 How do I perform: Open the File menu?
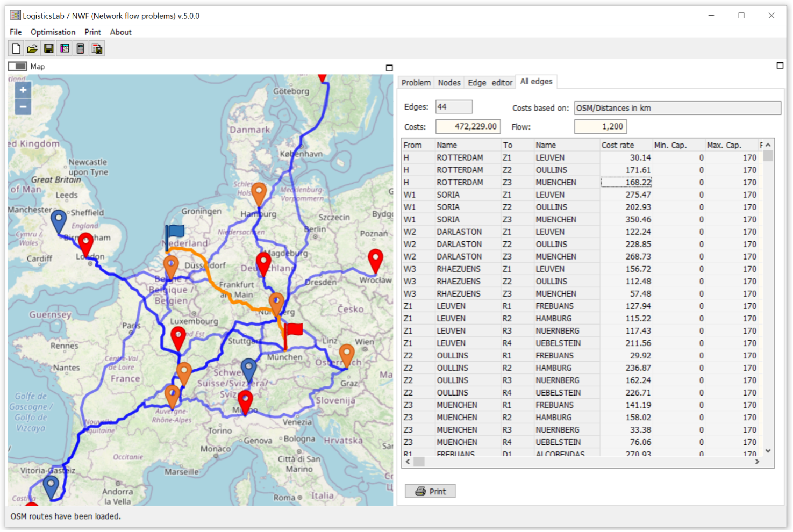(16, 32)
